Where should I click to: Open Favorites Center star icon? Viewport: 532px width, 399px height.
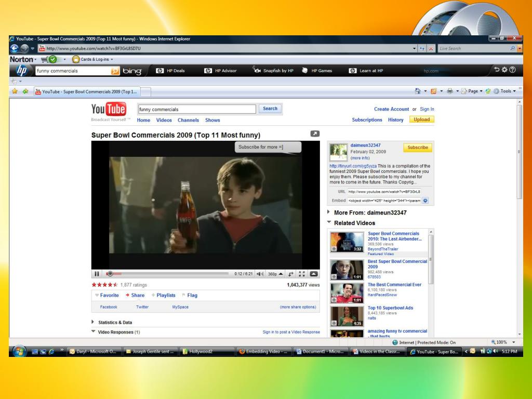[15, 91]
